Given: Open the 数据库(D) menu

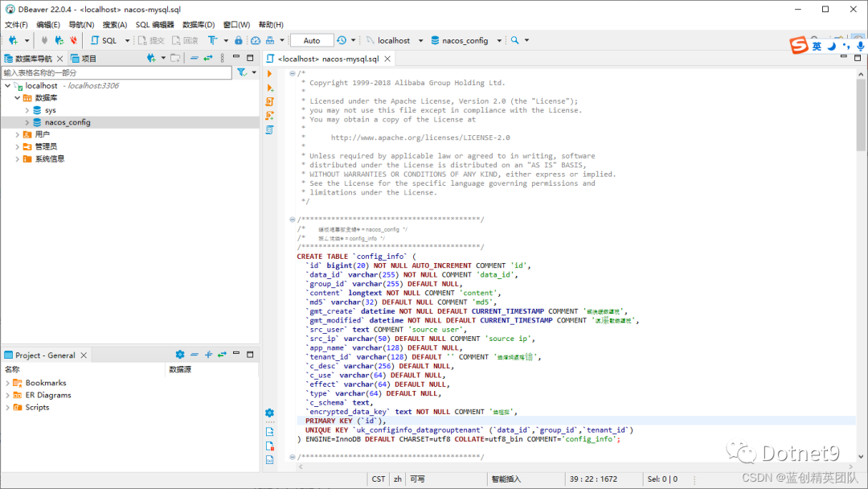Looking at the screenshot, I should pyautogui.click(x=199, y=25).
